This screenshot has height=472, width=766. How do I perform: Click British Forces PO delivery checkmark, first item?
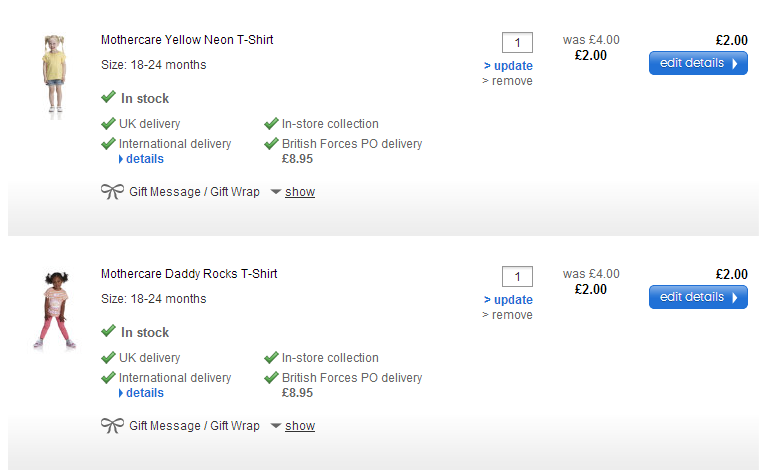click(271, 144)
